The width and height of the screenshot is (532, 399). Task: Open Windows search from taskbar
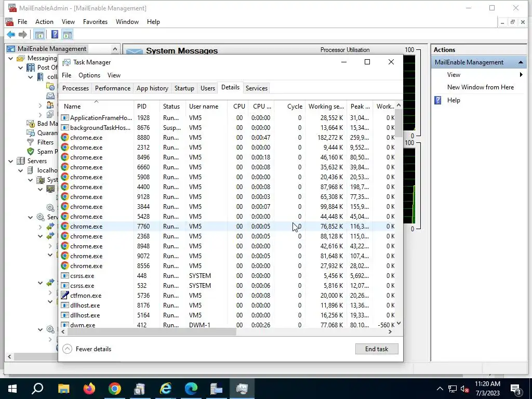coord(37,388)
